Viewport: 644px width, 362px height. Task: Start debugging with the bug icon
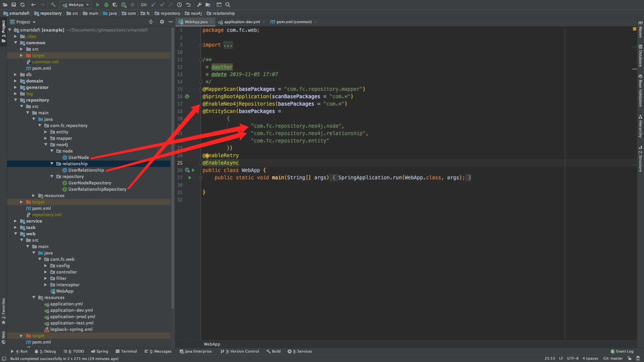tap(106, 5)
